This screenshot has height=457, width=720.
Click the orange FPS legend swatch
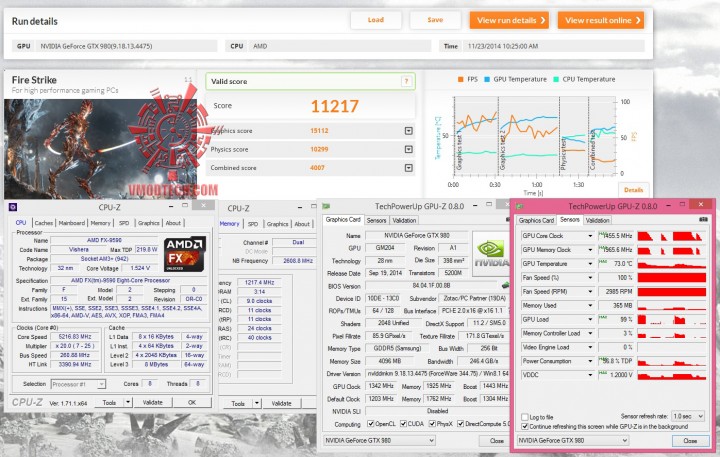coord(461,79)
